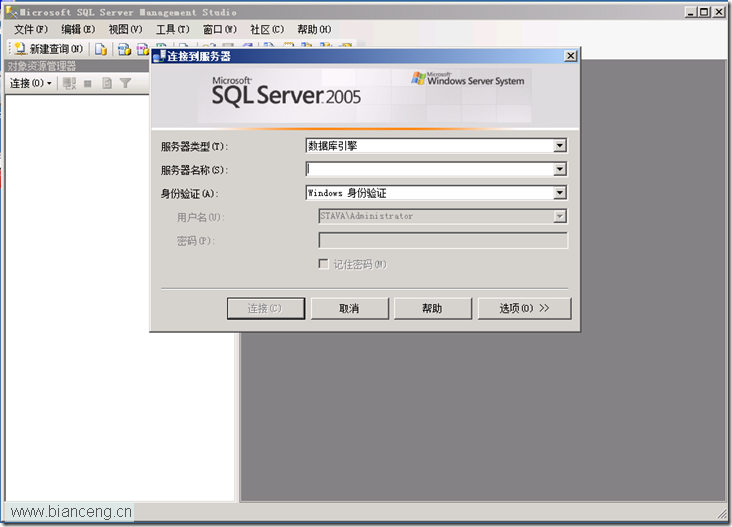This screenshot has width=732, height=527.
Task: Minimize the Management Studio window
Action: [x=691, y=12]
